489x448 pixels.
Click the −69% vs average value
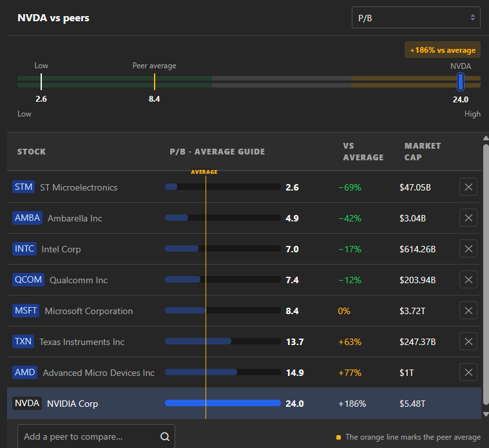tap(350, 187)
